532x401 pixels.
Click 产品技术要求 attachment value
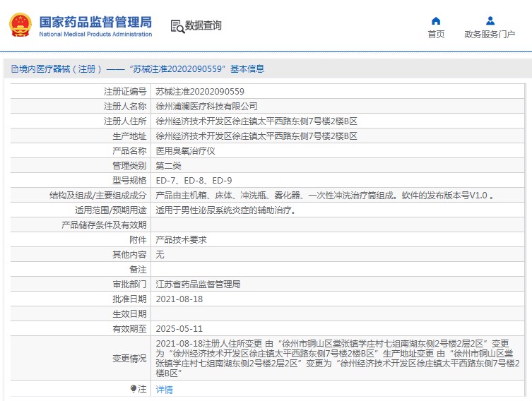click(x=181, y=240)
